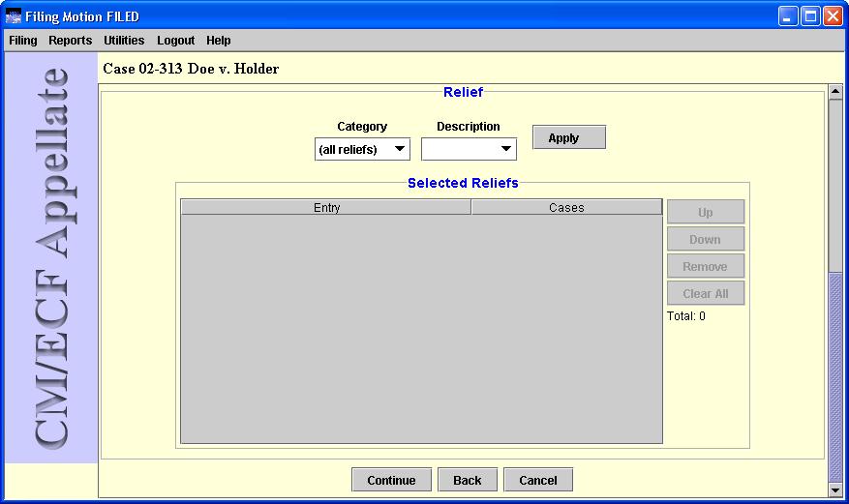Click the Cancel button
The width and height of the screenshot is (849, 504).
[538, 480]
